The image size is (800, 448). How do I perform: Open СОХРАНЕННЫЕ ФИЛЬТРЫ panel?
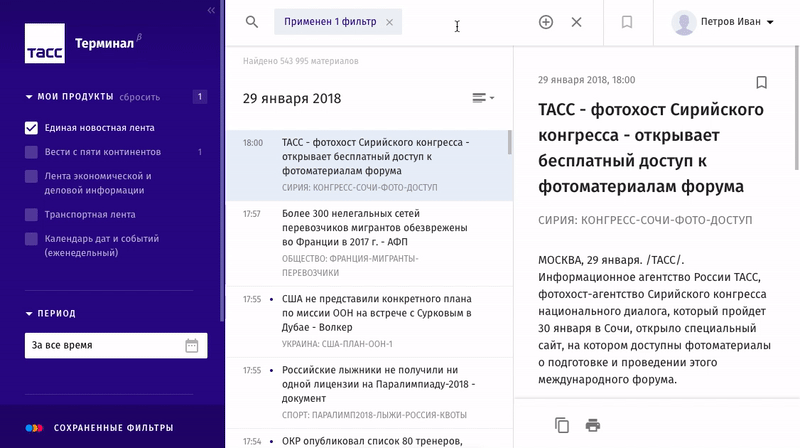(113, 428)
